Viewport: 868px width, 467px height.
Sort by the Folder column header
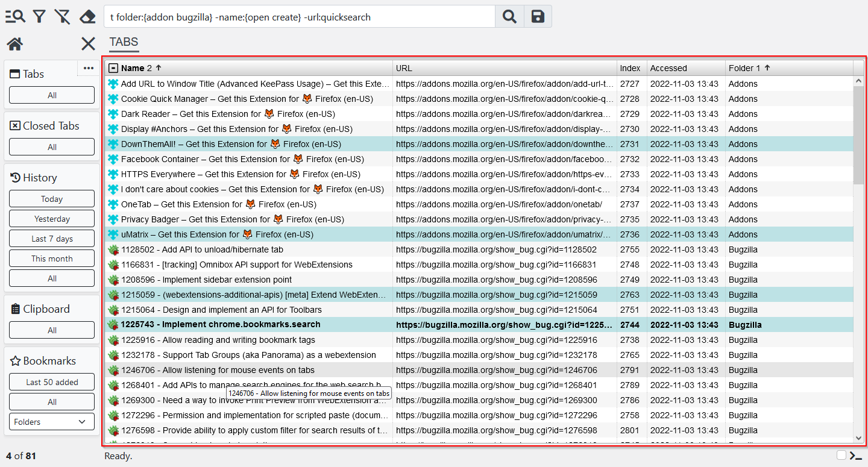point(789,68)
